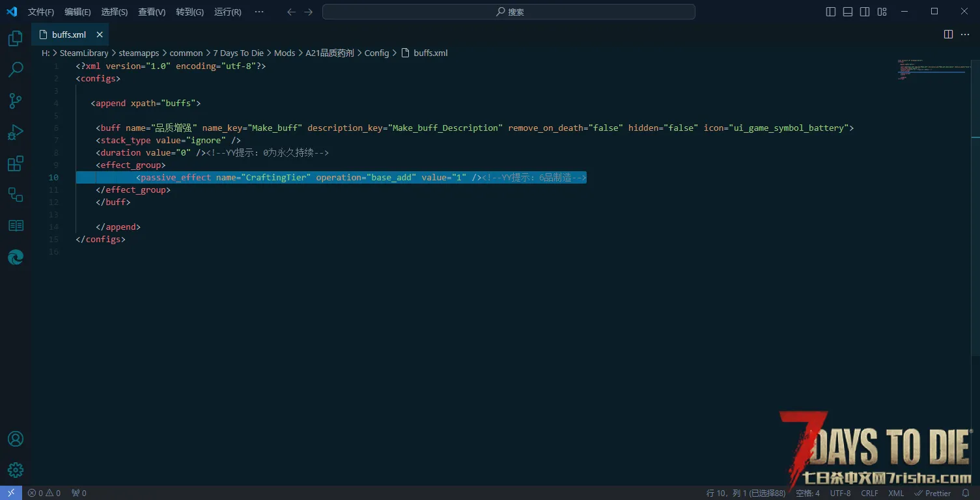Open the Search view in activity bar
This screenshot has width=980, height=500.
coord(16,70)
